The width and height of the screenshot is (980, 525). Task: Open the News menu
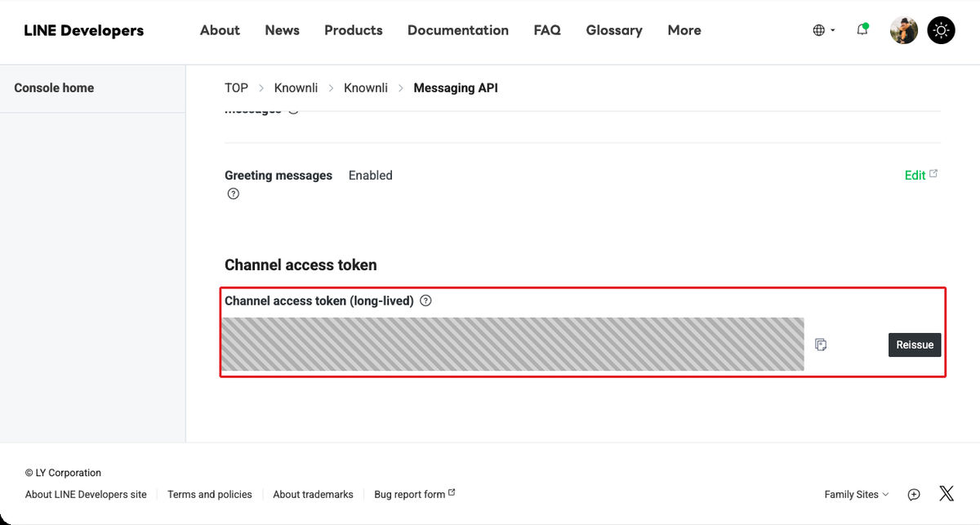click(282, 30)
